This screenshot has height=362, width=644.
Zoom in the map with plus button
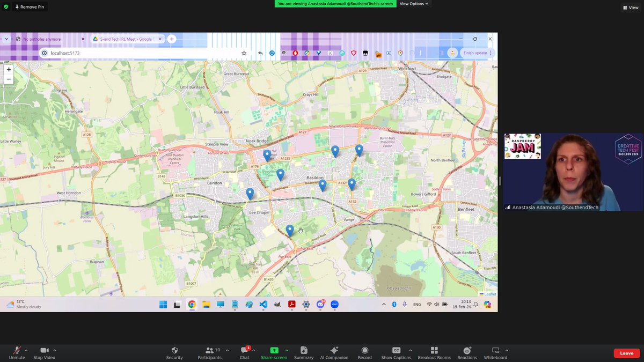9,69
